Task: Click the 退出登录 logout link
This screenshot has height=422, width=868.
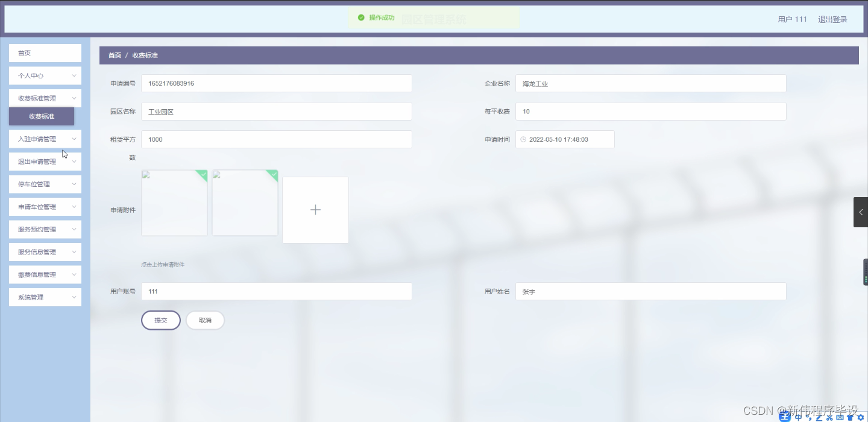Action: [x=832, y=19]
